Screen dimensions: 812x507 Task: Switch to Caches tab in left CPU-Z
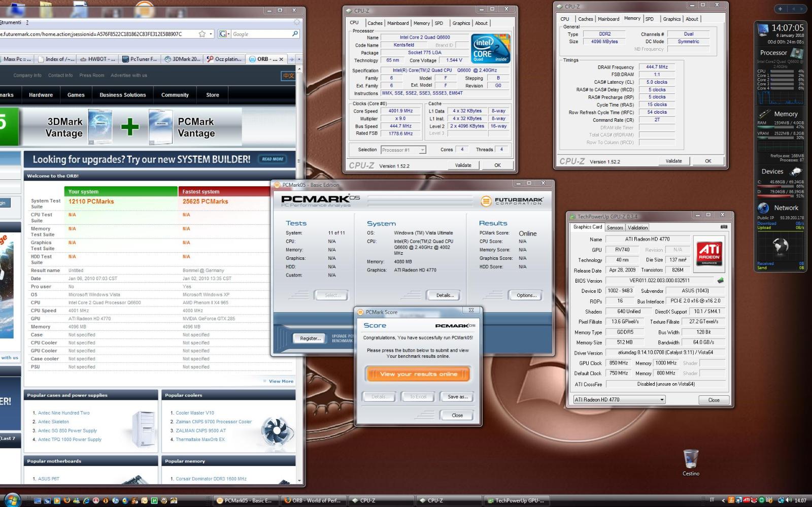click(x=375, y=23)
